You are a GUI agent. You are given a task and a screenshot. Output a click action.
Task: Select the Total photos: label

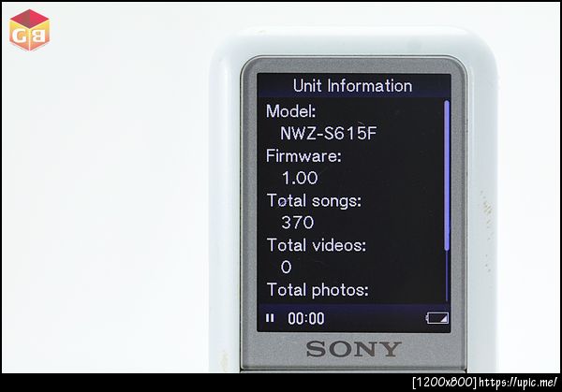click(318, 290)
